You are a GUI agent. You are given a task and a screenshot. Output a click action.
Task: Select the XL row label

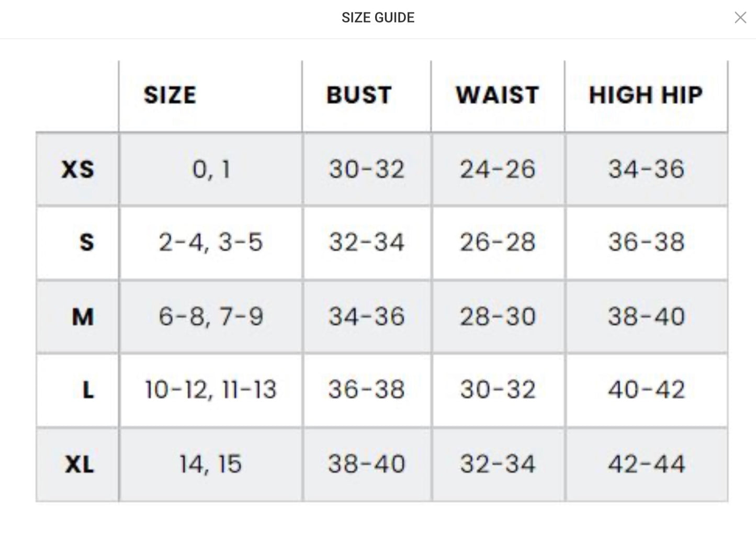point(80,464)
